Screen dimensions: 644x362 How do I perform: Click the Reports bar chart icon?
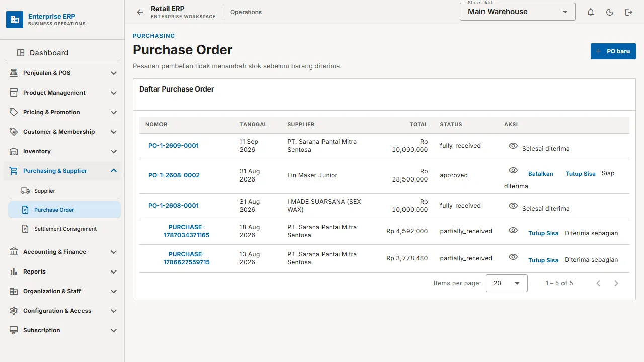click(14, 271)
